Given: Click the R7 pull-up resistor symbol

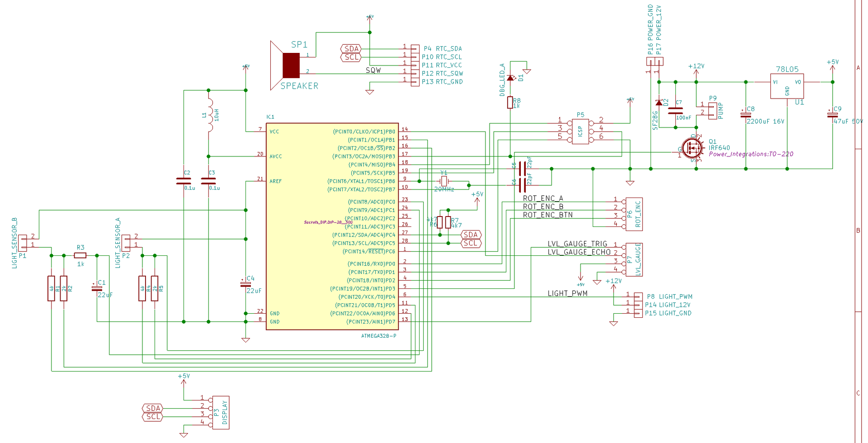Looking at the screenshot, I should [448, 222].
